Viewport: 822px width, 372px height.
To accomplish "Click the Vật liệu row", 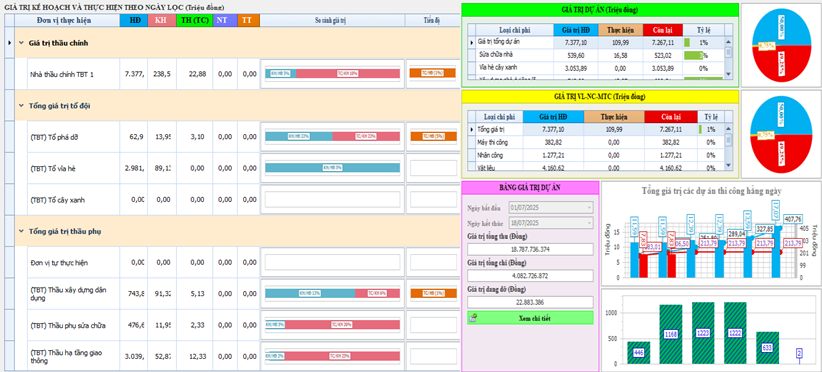I will [x=597, y=167].
